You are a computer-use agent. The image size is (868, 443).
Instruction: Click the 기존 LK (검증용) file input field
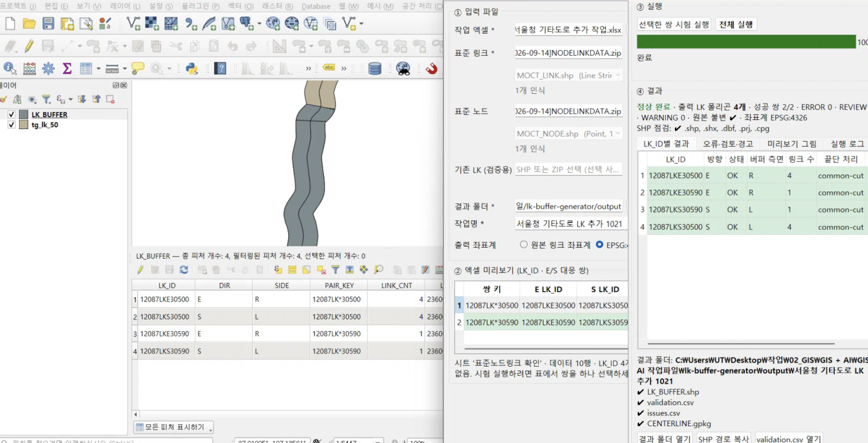pyautogui.click(x=569, y=169)
